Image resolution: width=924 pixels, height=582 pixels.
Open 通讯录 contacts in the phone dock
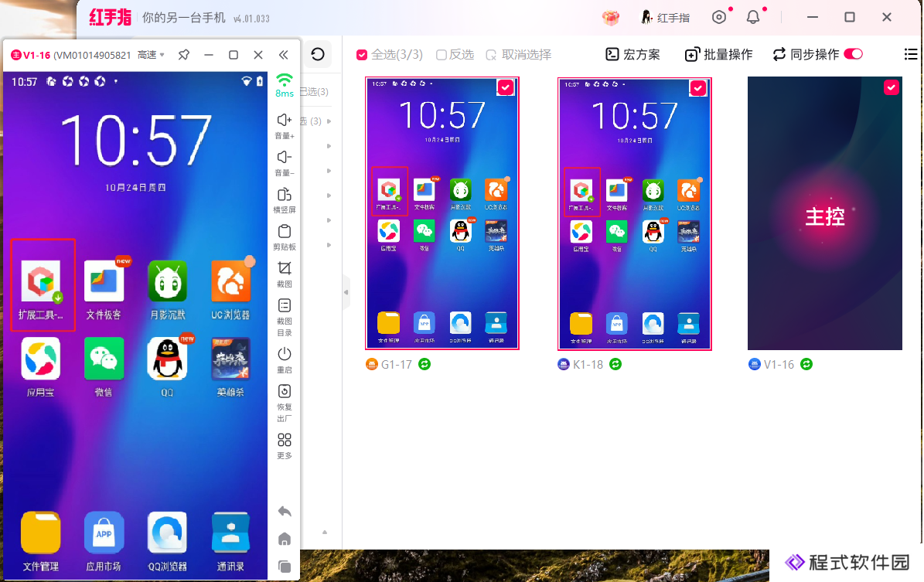tap(230, 541)
